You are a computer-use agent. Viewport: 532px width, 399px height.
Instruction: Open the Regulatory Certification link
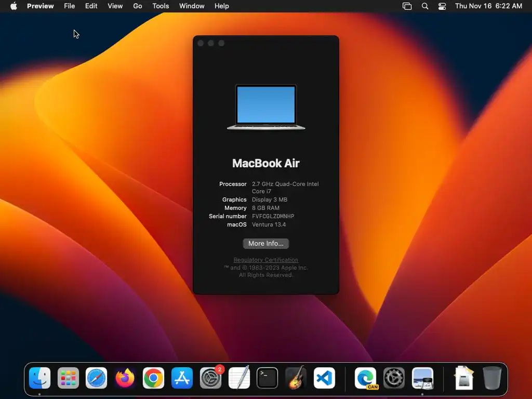266,260
